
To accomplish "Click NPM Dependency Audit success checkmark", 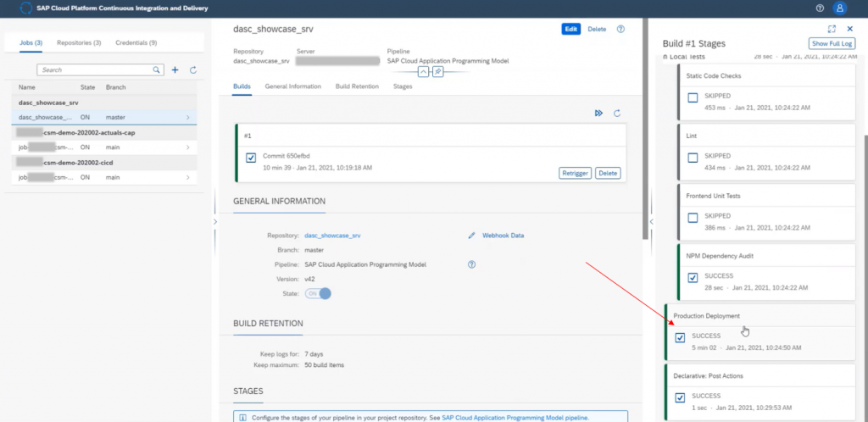I will coord(693,278).
